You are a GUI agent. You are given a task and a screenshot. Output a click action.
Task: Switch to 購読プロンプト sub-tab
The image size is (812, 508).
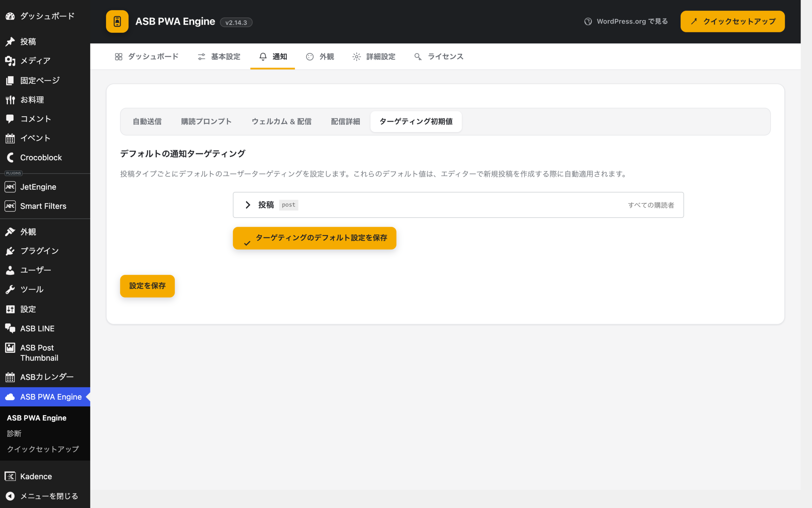206,122
